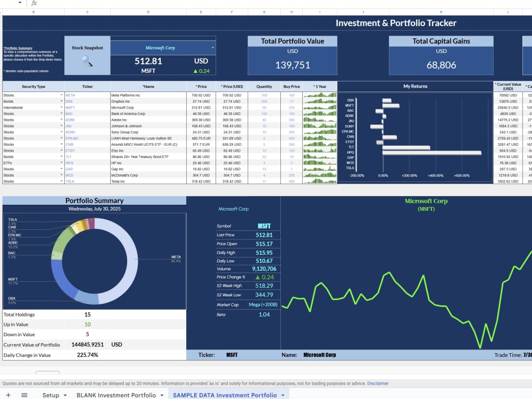532x399 pixels.
Task: Open the Setup sheet tab
Action: (x=51, y=395)
